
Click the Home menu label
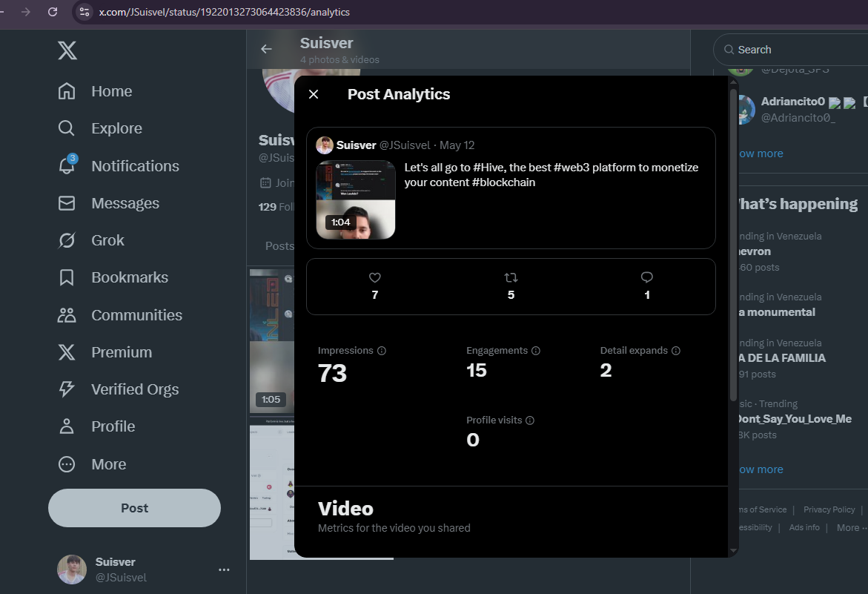[112, 91]
